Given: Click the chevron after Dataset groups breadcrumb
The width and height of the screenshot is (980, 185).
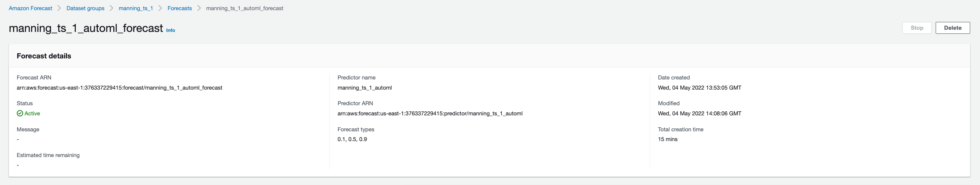Looking at the screenshot, I should pyautogui.click(x=112, y=8).
